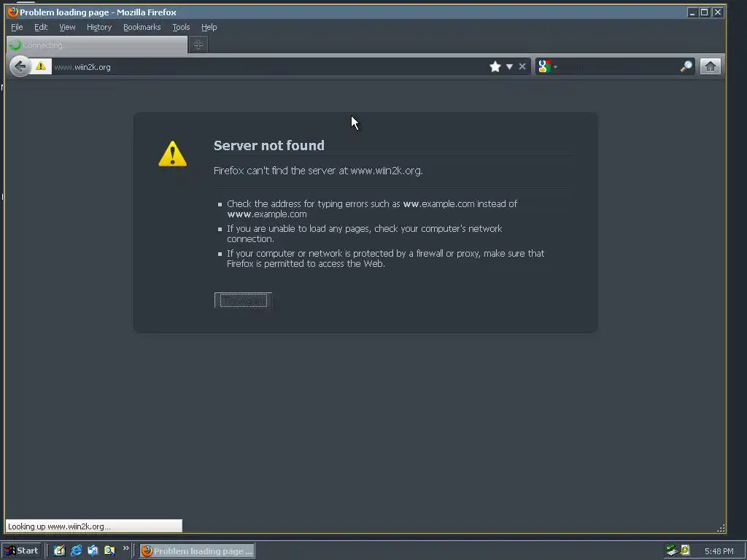This screenshot has height=560, width=747.
Task: Open the File menu
Action: (x=17, y=27)
